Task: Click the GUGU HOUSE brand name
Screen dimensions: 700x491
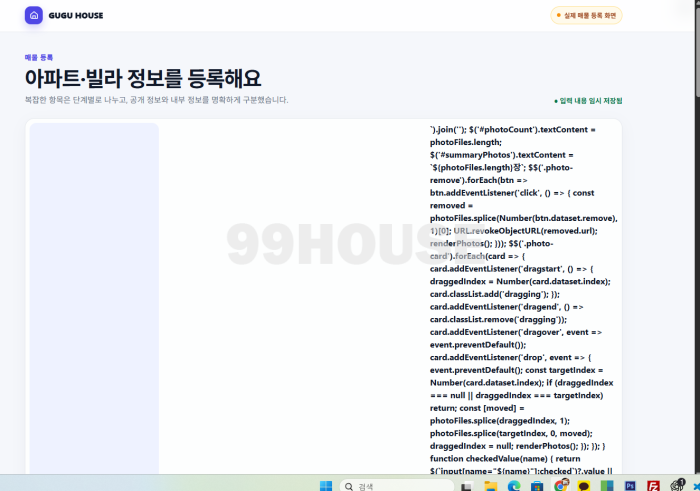Action: [x=76, y=16]
